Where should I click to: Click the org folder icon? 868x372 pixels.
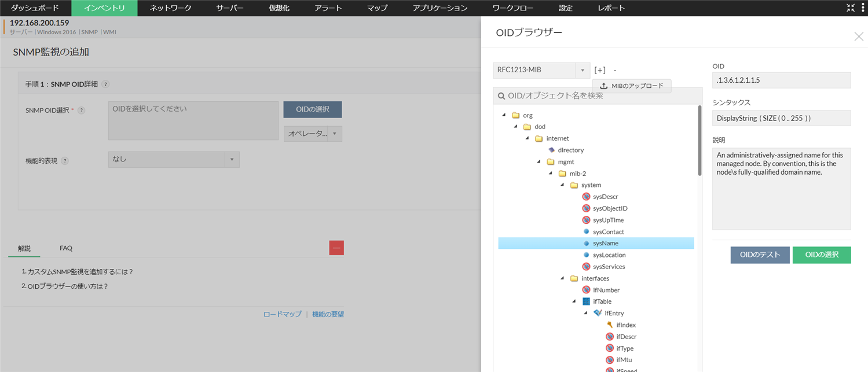pyautogui.click(x=515, y=115)
